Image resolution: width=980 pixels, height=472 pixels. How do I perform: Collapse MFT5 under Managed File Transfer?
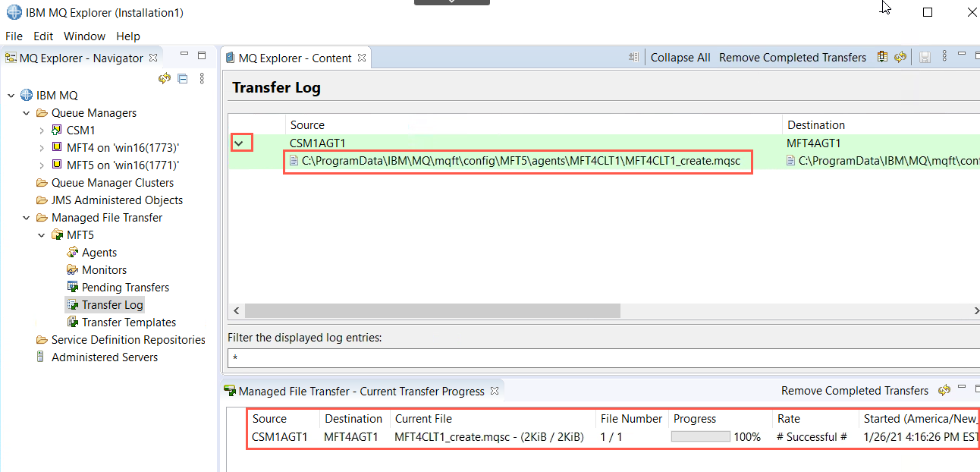click(x=42, y=235)
